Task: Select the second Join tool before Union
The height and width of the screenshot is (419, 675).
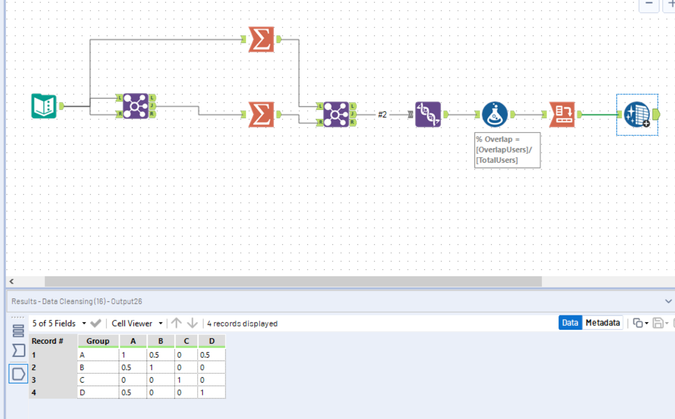Action: 336,114
